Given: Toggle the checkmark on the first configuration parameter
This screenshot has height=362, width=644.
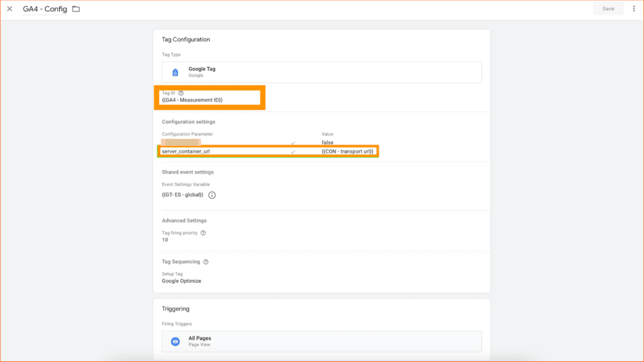Looking at the screenshot, I should (x=293, y=142).
